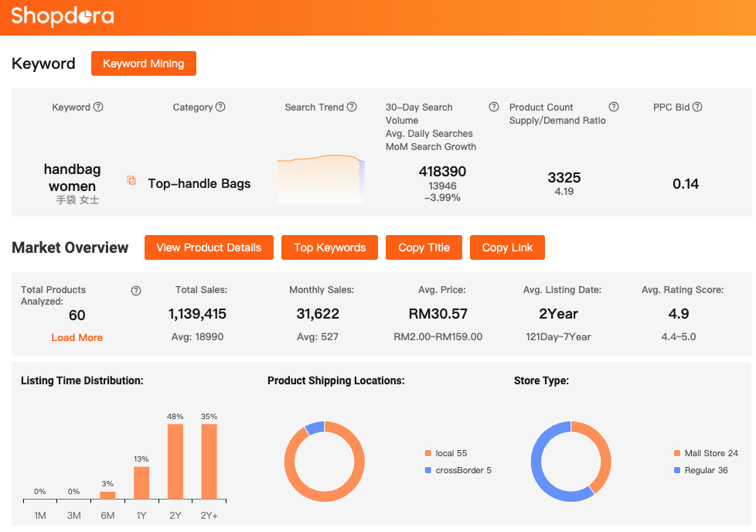Click the Shopdora logo
The width and height of the screenshot is (756, 532).
(x=63, y=16)
